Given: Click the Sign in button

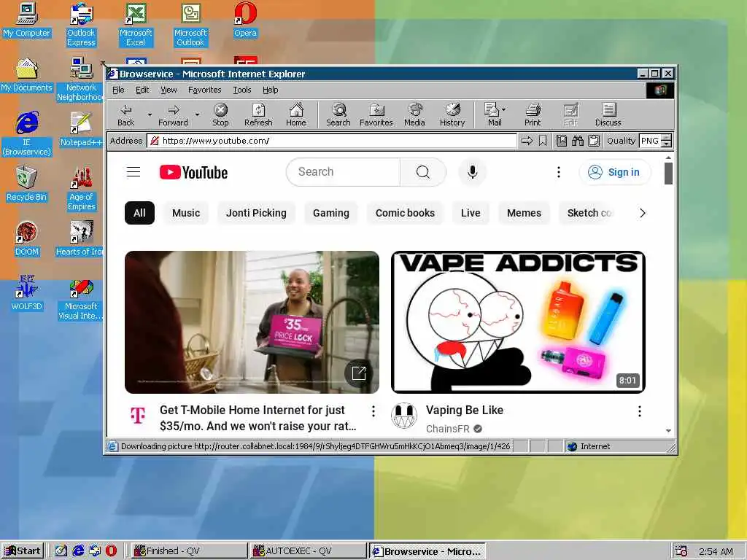Looking at the screenshot, I should [x=614, y=172].
